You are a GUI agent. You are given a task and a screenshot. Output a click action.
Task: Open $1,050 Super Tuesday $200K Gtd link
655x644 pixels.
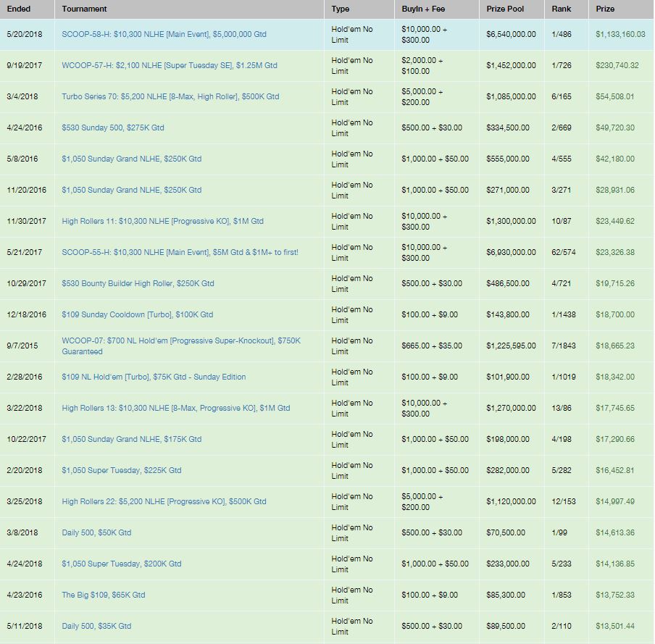coord(122,564)
